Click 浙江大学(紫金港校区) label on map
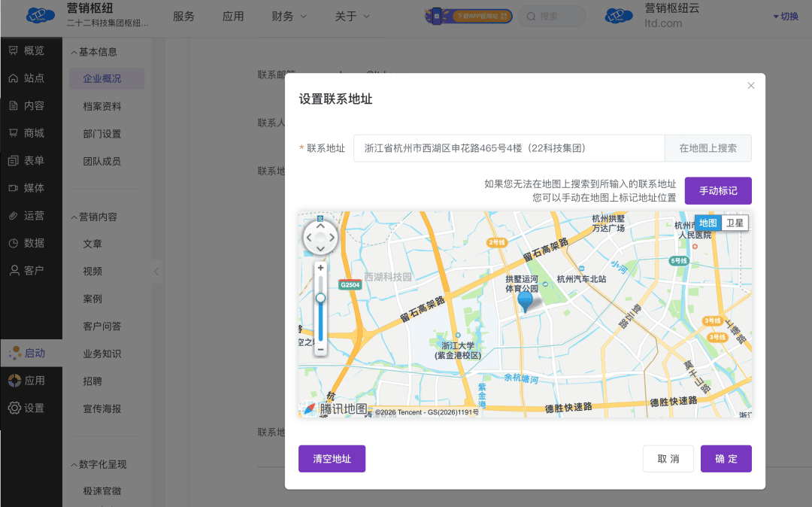The width and height of the screenshot is (812, 507). coord(458,351)
